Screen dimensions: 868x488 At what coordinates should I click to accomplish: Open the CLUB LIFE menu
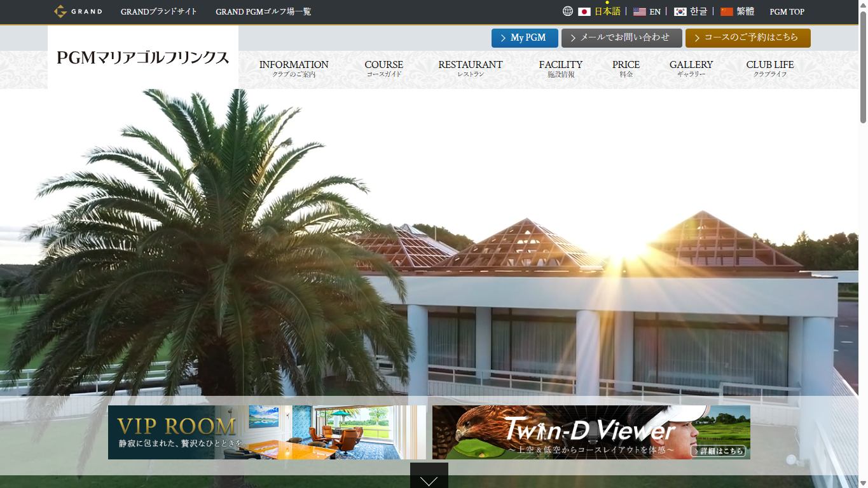770,69
